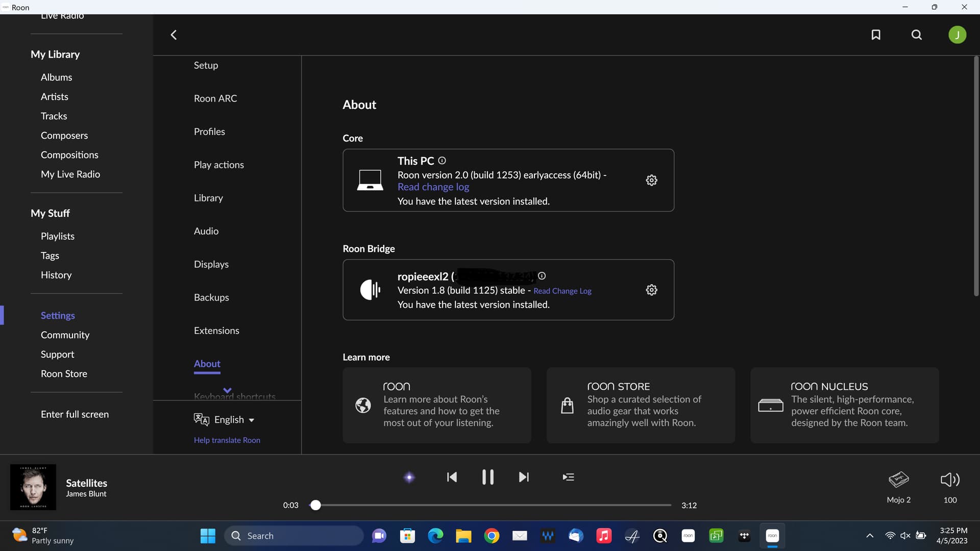Image resolution: width=980 pixels, height=551 pixels.
Task: Click info icon beside This PC
Action: coord(442,161)
